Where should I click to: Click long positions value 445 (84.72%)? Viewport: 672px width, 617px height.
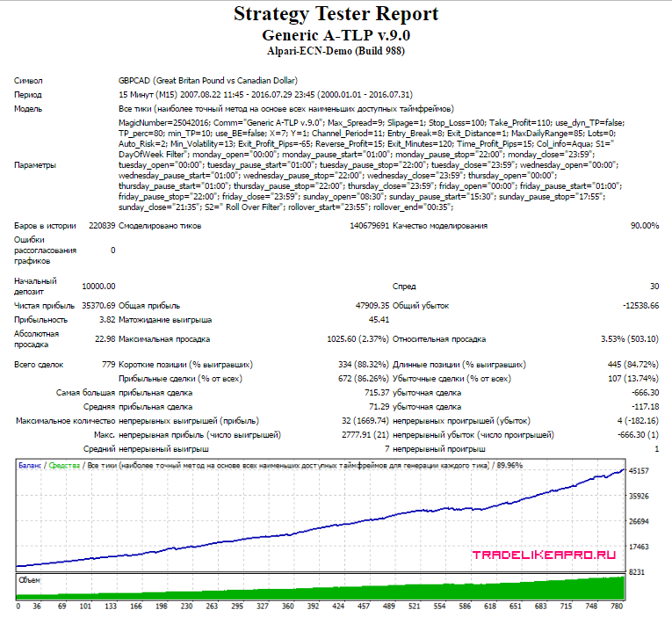(x=633, y=365)
